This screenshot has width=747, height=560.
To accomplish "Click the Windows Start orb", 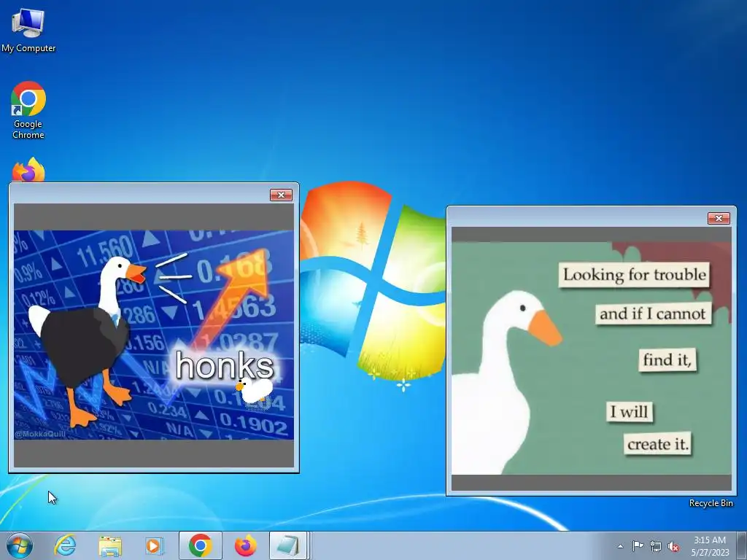I will [x=20, y=545].
